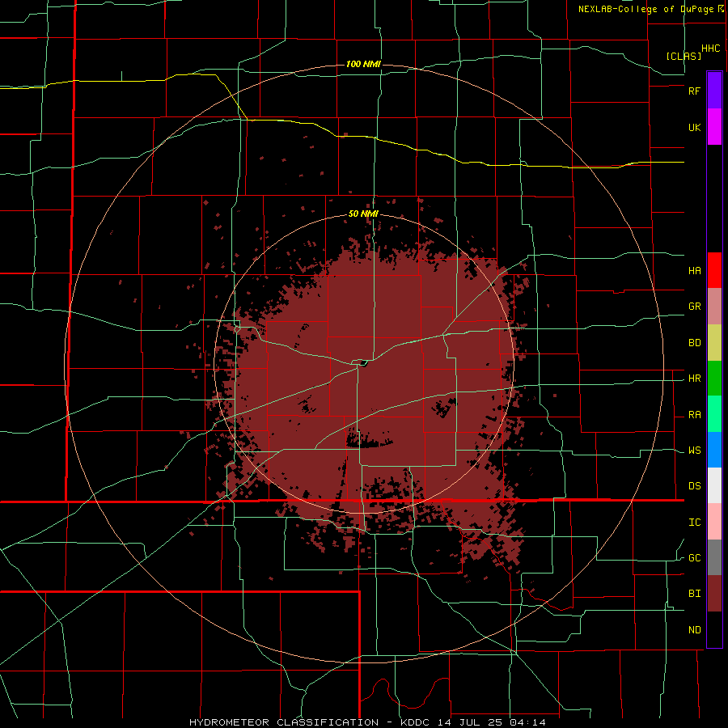Click the HHC product code label
The height and width of the screenshot is (728, 728).
pyautogui.click(x=711, y=49)
